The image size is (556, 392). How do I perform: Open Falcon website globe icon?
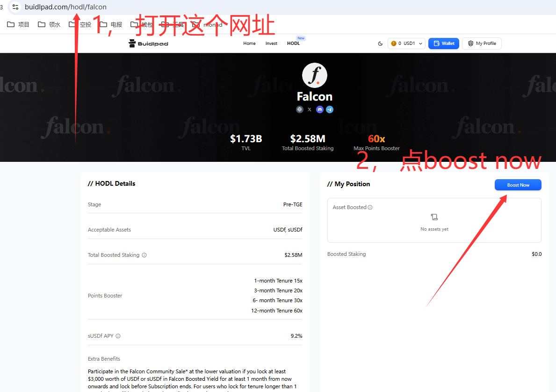click(300, 109)
